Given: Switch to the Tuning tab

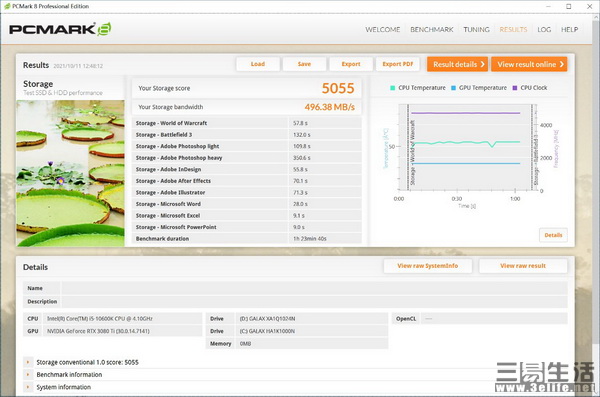Looking at the screenshot, I should click(x=476, y=29).
